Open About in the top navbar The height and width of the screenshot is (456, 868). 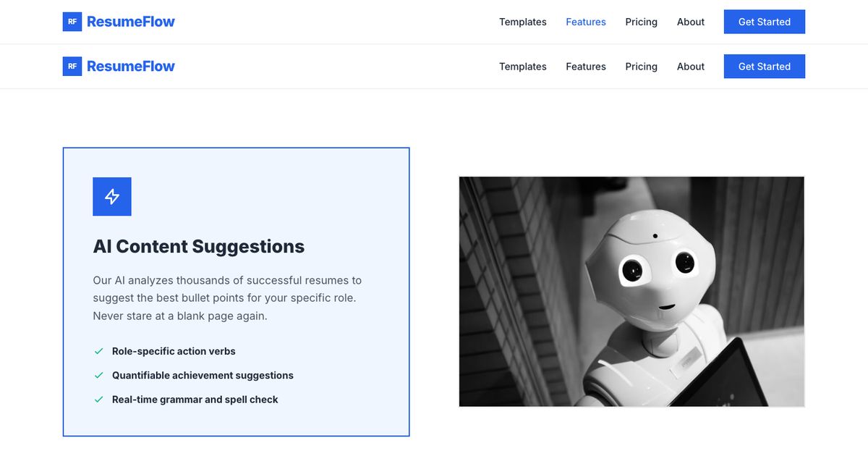click(691, 22)
